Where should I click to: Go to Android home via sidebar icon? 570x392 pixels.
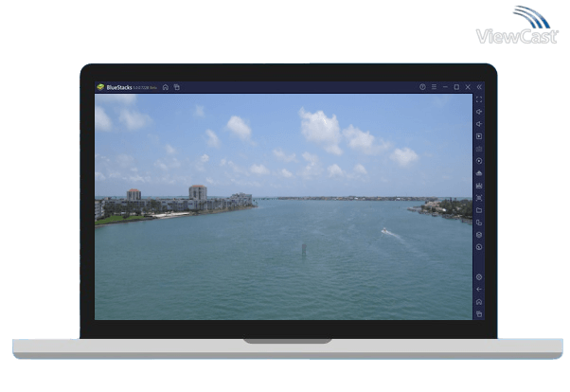[x=479, y=301]
